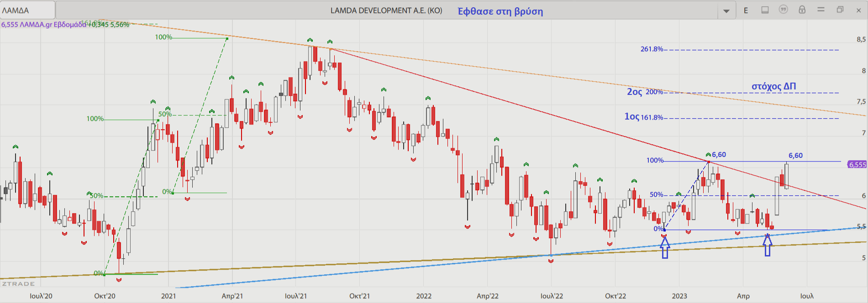Click the blue 50% retracement label
The height and width of the screenshot is (303, 868).
pyautogui.click(x=656, y=194)
